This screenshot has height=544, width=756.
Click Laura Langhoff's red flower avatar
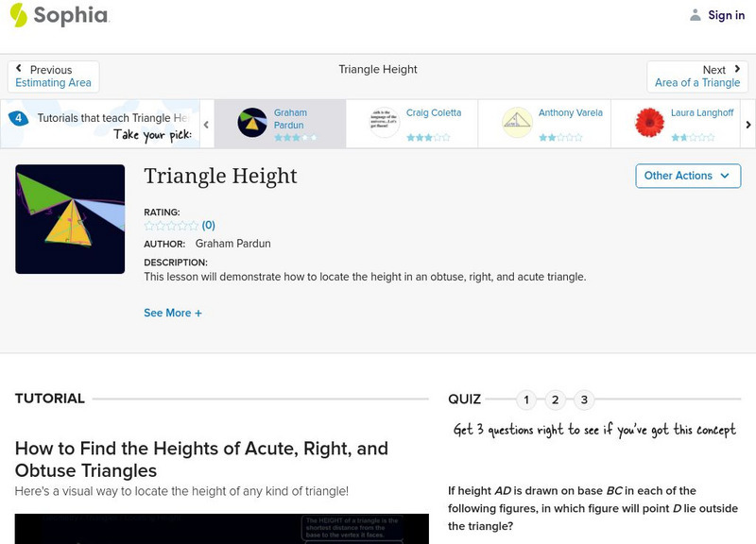pyautogui.click(x=650, y=121)
